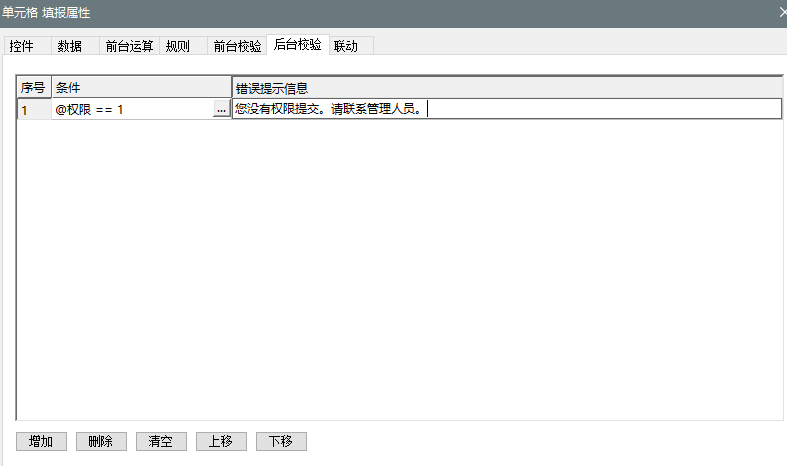Click the 条件 column header
This screenshot has width=787, height=466.
[141, 88]
